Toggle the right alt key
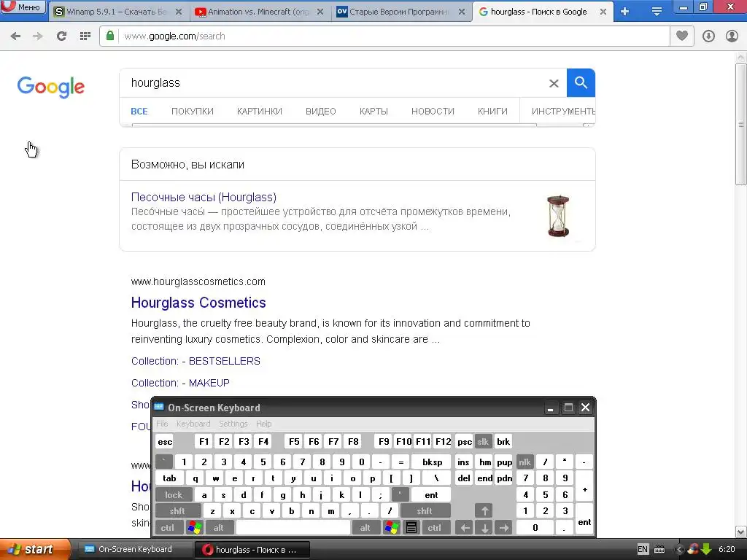Viewport: 747px width, 560px height. click(x=365, y=528)
